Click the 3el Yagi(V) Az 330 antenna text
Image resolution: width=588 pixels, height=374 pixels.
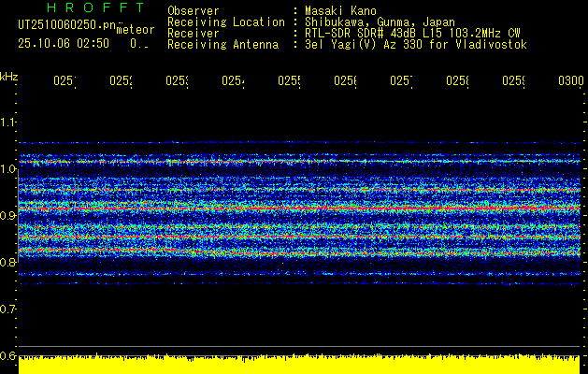tap(416, 45)
